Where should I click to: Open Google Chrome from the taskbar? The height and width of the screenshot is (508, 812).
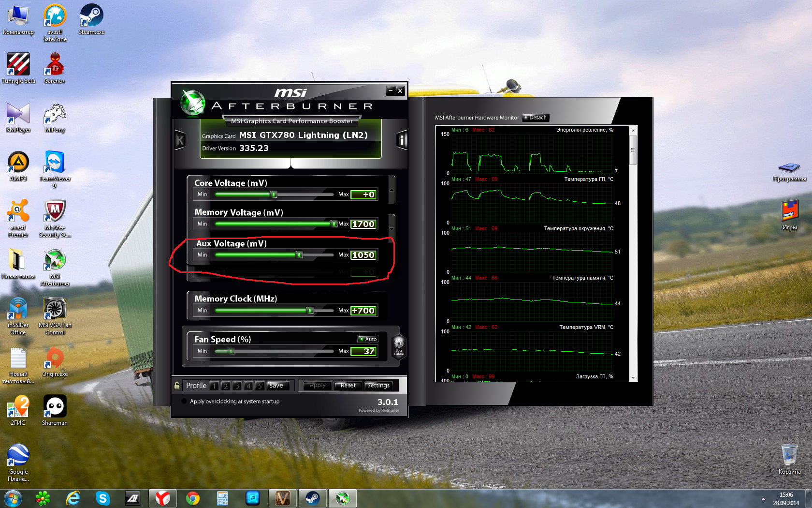pyautogui.click(x=193, y=498)
